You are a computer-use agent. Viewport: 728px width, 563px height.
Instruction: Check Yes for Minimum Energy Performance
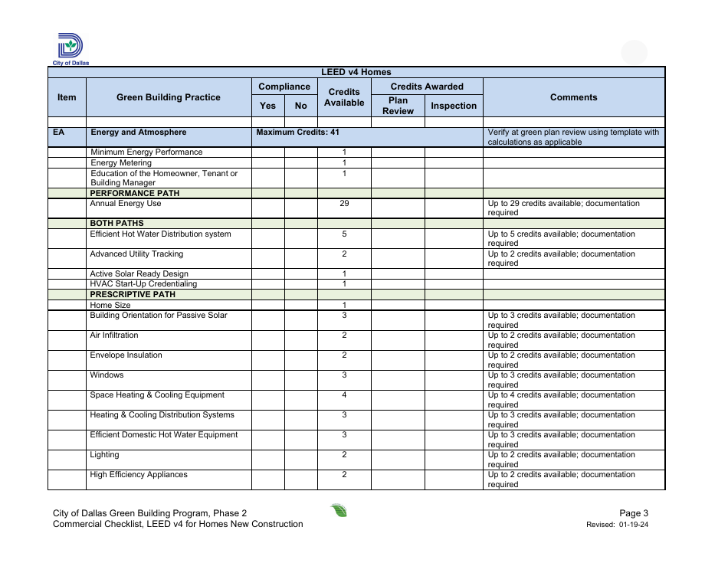tap(267, 152)
